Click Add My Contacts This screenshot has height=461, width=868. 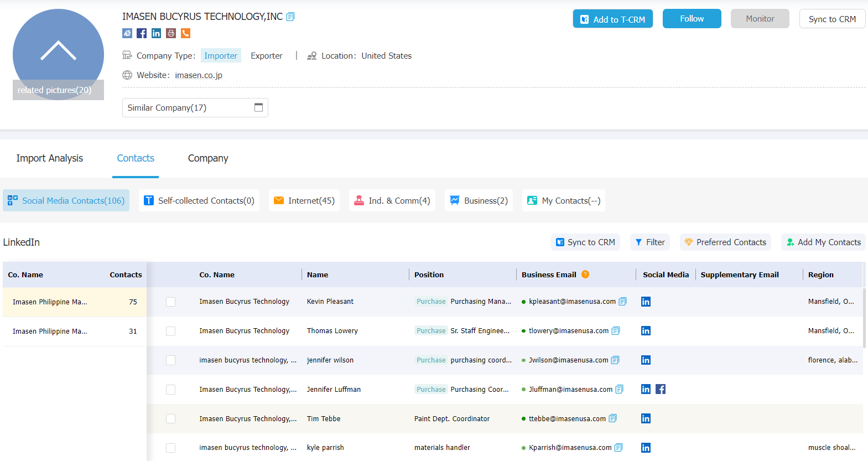coord(823,242)
